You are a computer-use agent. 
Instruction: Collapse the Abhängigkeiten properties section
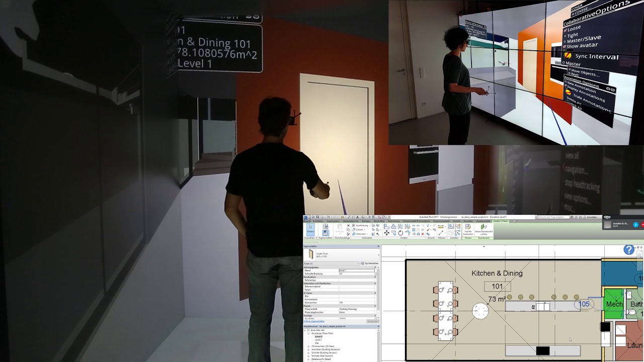pyautogui.click(x=375, y=267)
